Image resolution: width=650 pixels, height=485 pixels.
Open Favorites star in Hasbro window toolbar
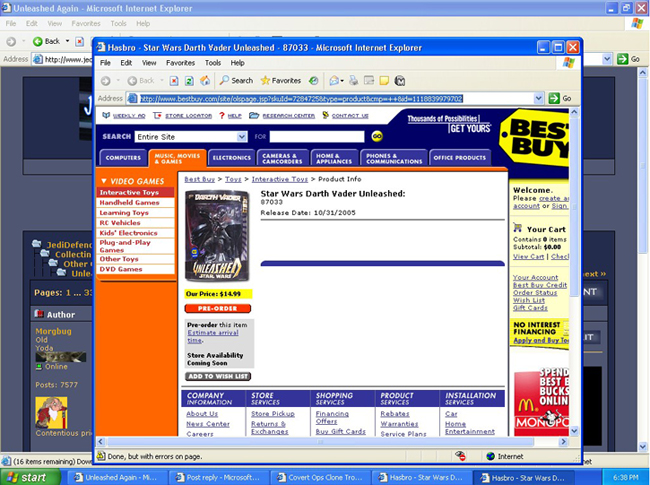[x=281, y=81]
